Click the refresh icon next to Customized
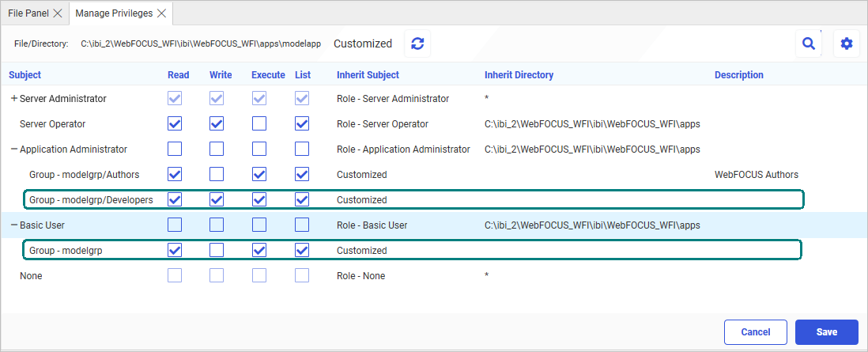 [x=417, y=44]
